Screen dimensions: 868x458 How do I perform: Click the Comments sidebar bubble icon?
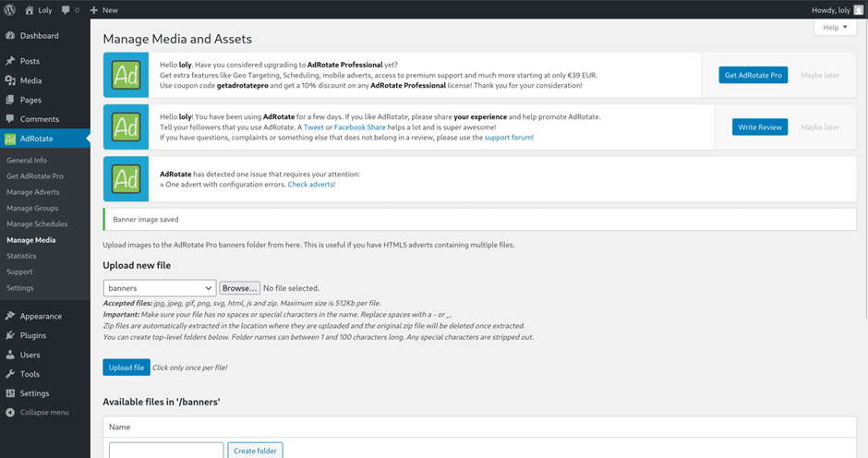10,118
